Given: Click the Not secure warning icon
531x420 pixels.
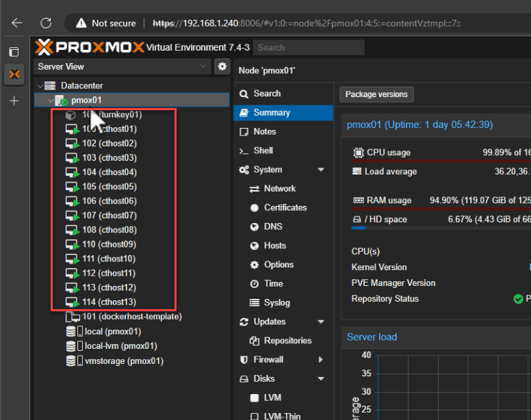Looking at the screenshot, I should click(x=80, y=23).
